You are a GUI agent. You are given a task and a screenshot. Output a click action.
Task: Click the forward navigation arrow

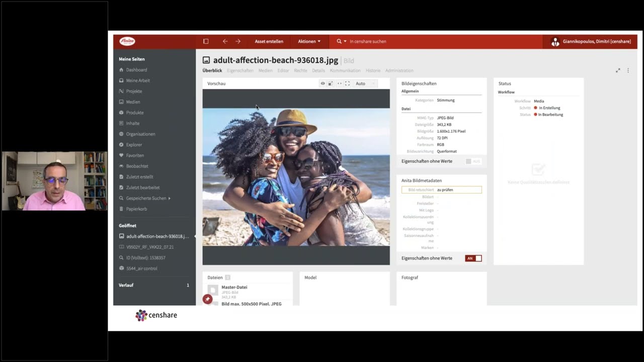click(x=238, y=41)
